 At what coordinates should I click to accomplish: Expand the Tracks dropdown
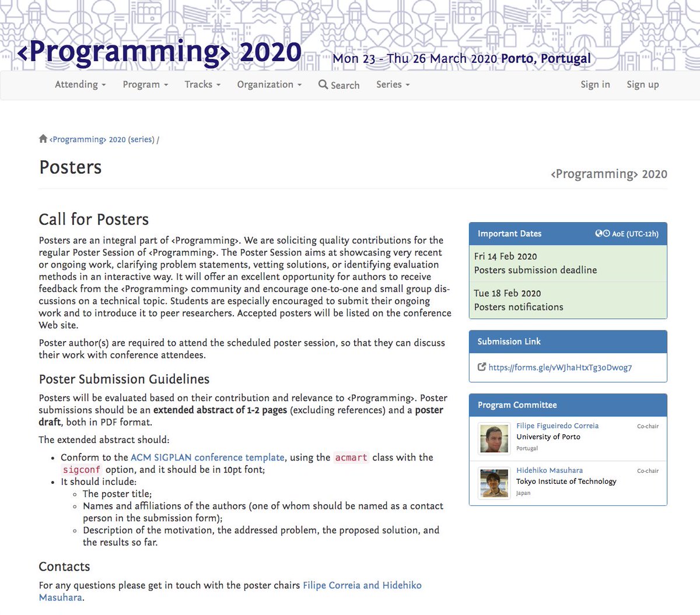[x=202, y=85]
